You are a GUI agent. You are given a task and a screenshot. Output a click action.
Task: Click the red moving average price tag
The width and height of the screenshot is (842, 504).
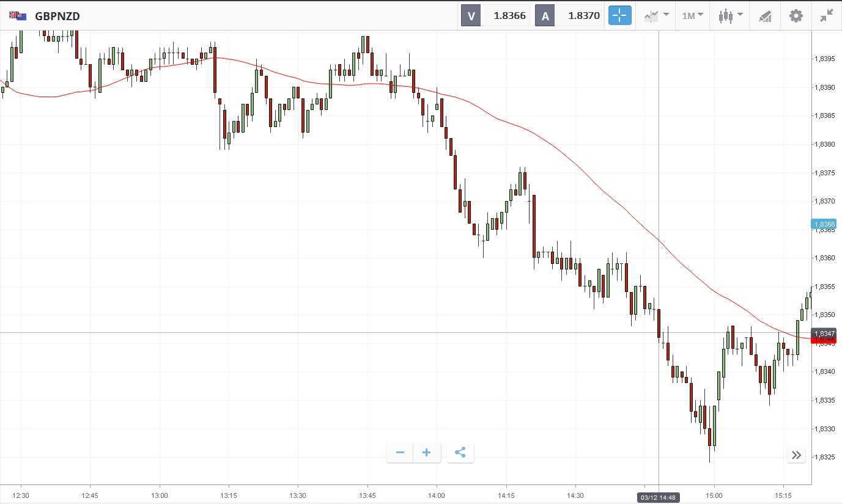tap(823, 340)
